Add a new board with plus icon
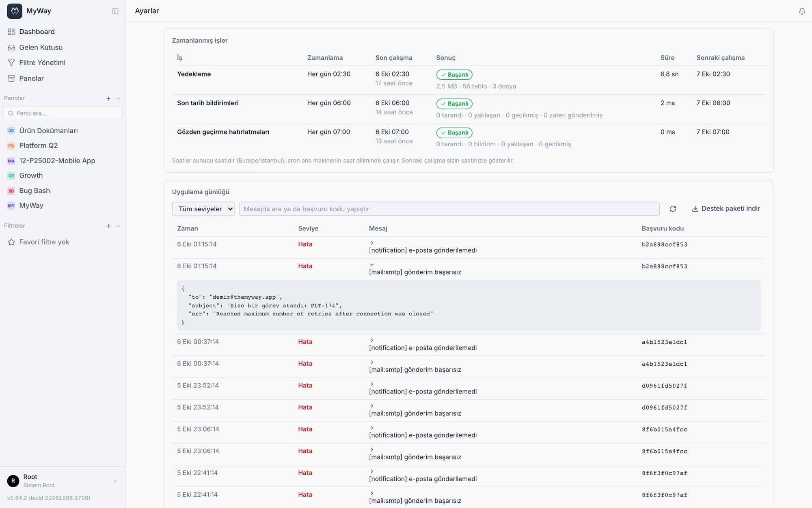Screen dimensions: 812x508 (108, 98)
